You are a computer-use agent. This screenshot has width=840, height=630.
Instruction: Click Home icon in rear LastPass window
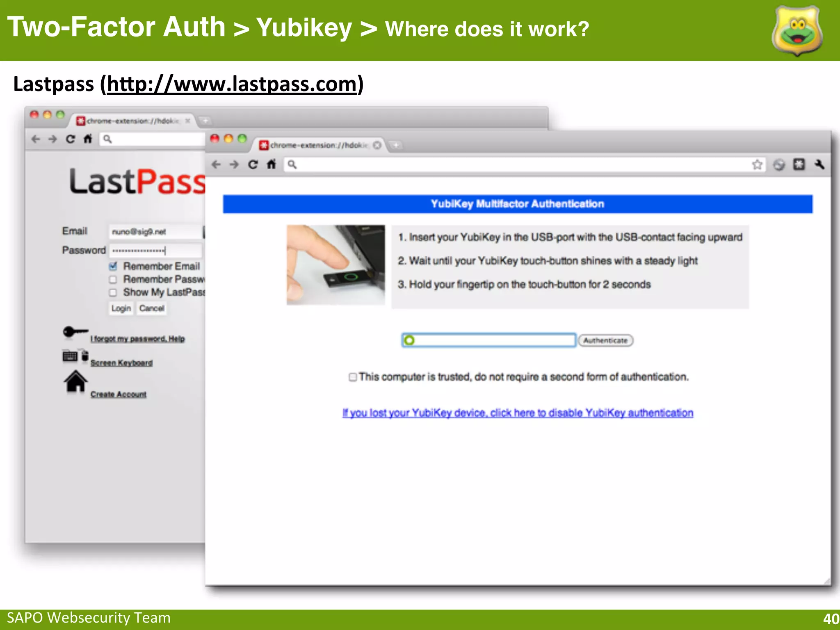(88, 139)
